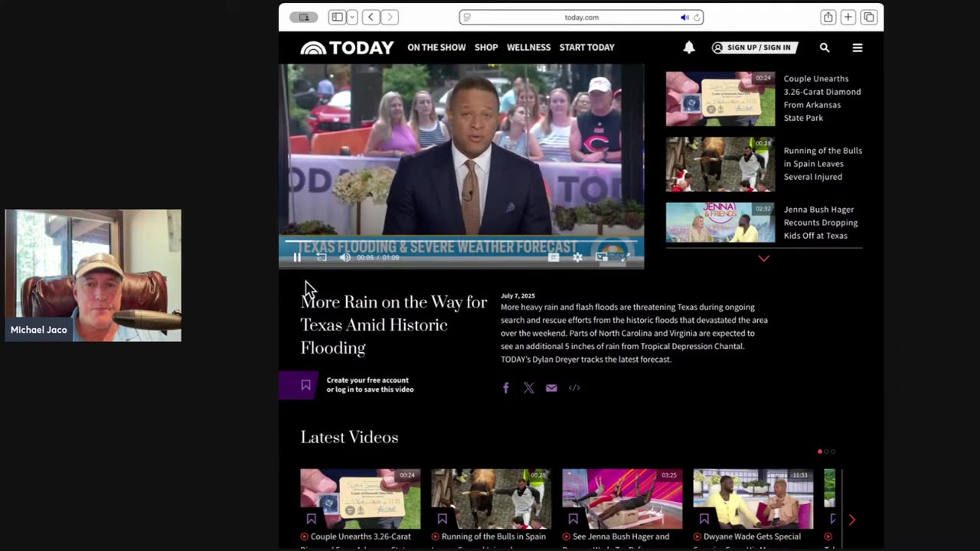Expand the sidebar list with the red down chevron
The width and height of the screenshot is (980, 551).
[763, 259]
